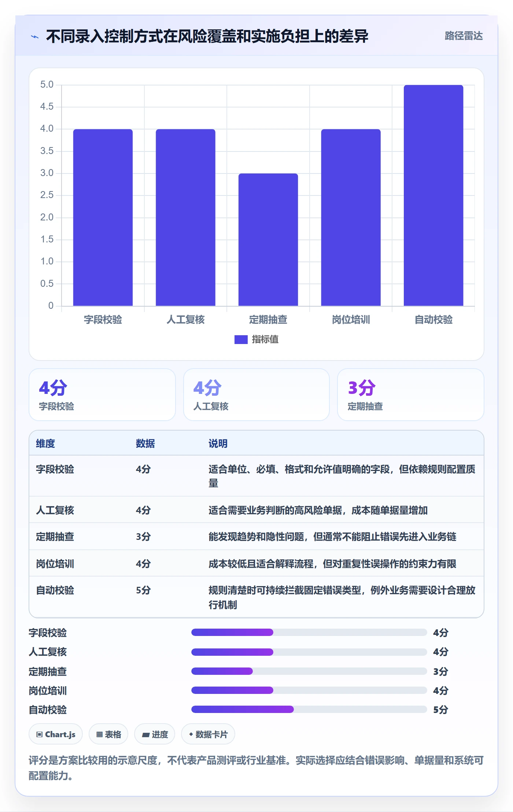Image resolution: width=513 pixels, height=812 pixels.
Task: Select the Chart.js tag chip
Action: pyautogui.click(x=56, y=734)
